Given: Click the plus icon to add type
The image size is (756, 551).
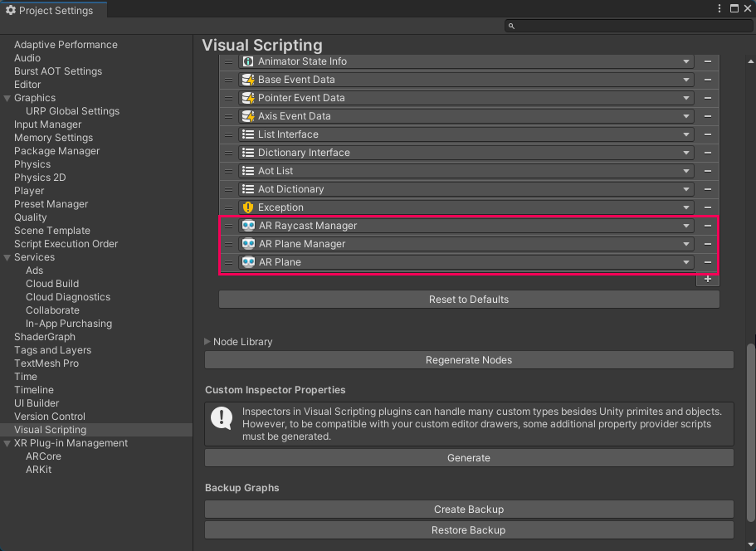Looking at the screenshot, I should pyautogui.click(x=708, y=280).
